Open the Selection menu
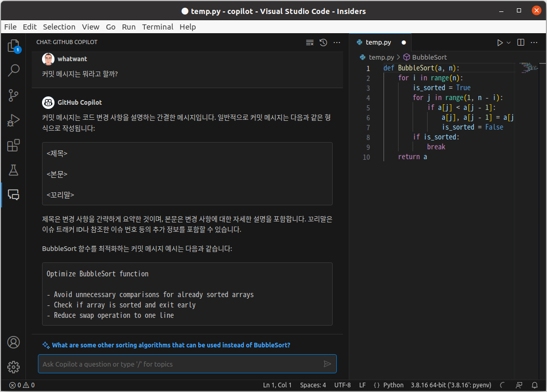The image size is (547, 392). (59, 27)
